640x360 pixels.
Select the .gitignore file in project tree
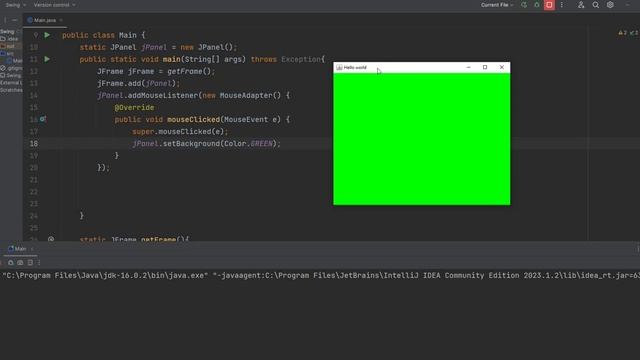point(11,68)
